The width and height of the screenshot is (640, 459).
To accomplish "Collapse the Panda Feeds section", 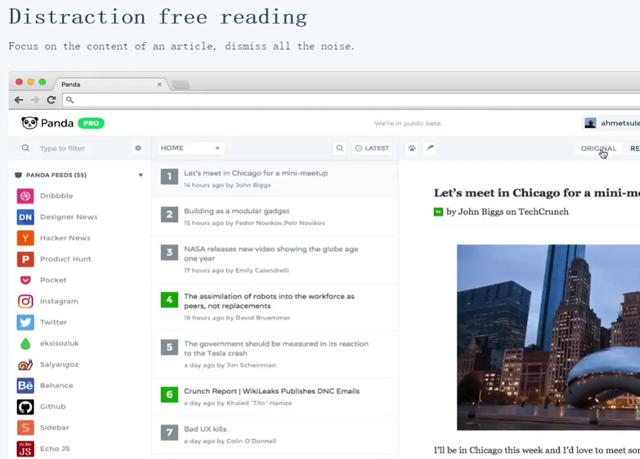I will coord(140,175).
